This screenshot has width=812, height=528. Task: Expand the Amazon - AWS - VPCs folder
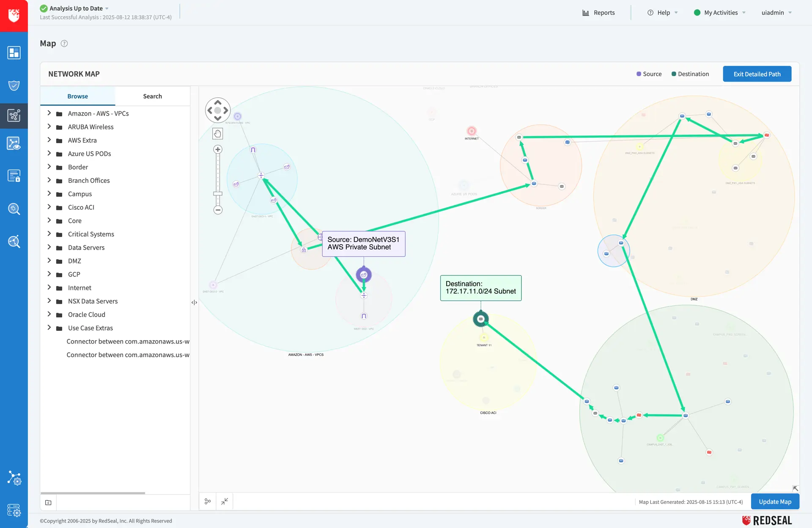(49, 113)
